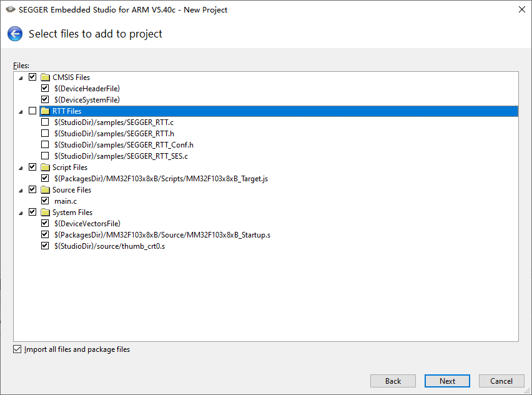Uncheck the $(DeviceVectorsFile) checkbox
Screen dimensions: 532x395
click(45, 223)
